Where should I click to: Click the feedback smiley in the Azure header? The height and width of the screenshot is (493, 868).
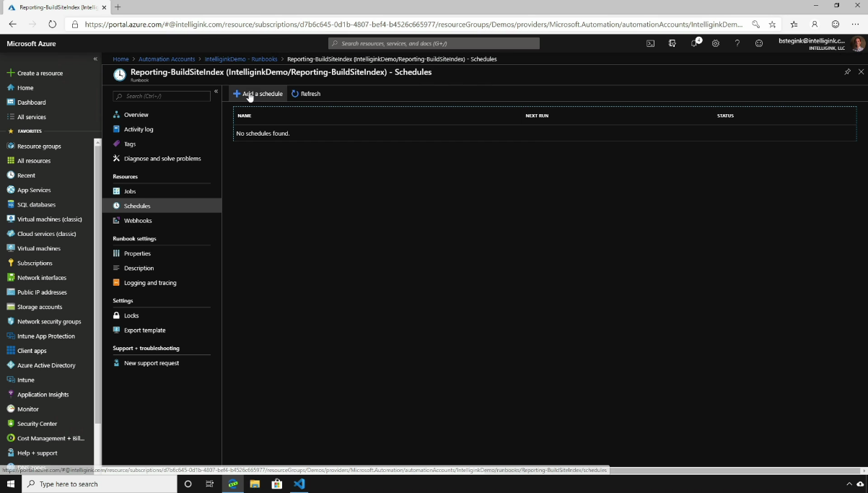(x=758, y=43)
